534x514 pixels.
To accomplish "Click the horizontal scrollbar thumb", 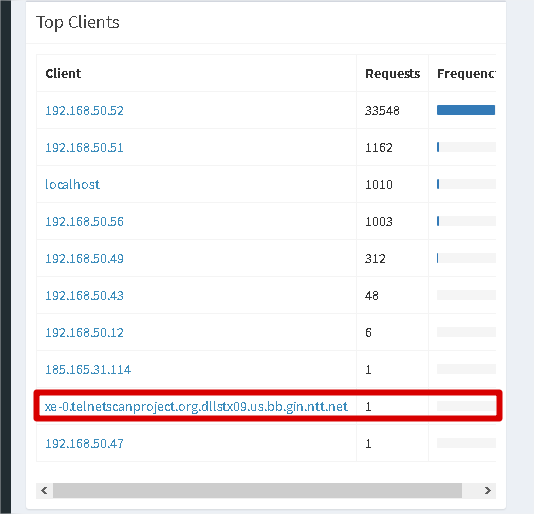I will click(257, 490).
